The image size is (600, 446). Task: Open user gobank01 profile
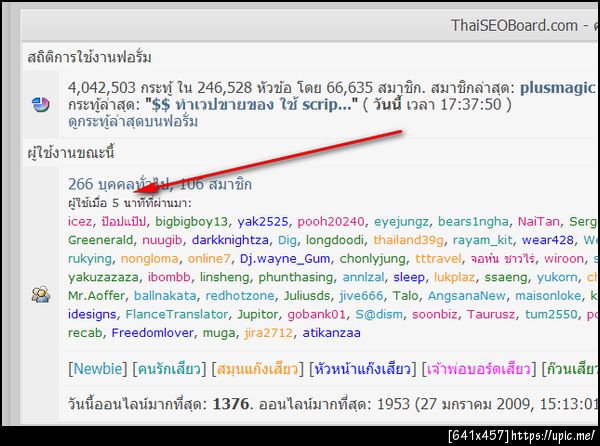pyautogui.click(x=316, y=314)
